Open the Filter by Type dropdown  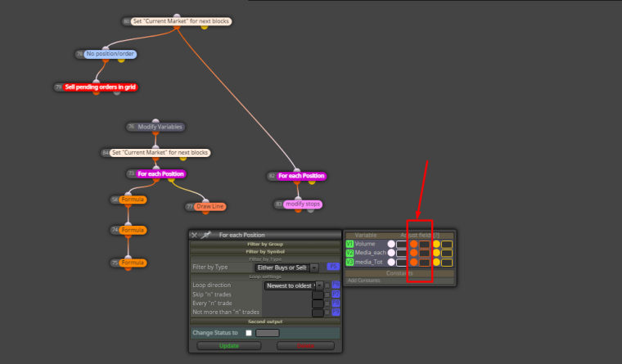pos(286,267)
